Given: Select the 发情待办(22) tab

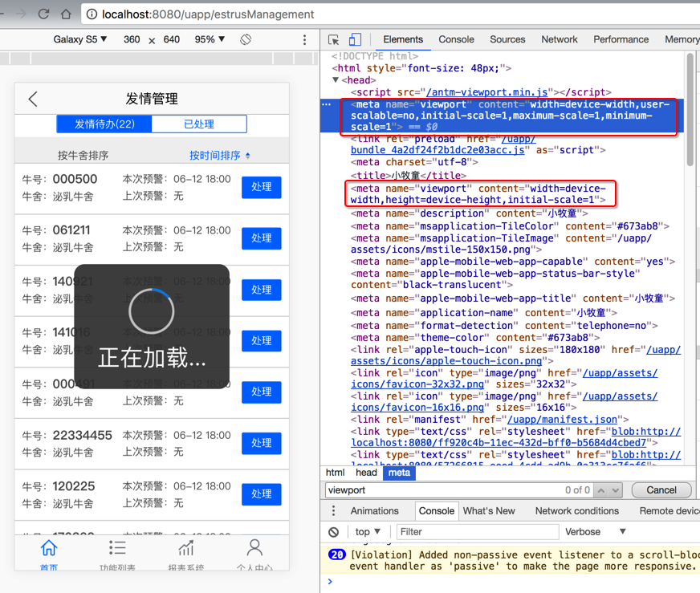Looking at the screenshot, I should click(x=104, y=124).
